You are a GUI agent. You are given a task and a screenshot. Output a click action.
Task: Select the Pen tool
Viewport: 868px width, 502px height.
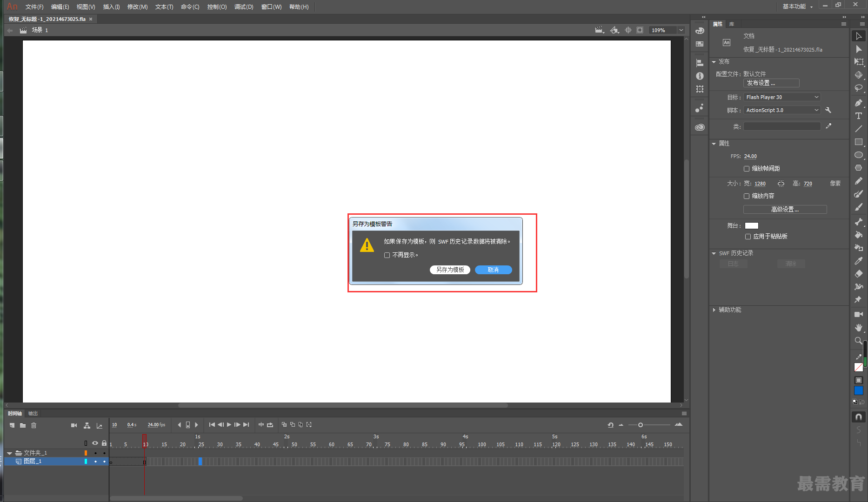859,103
